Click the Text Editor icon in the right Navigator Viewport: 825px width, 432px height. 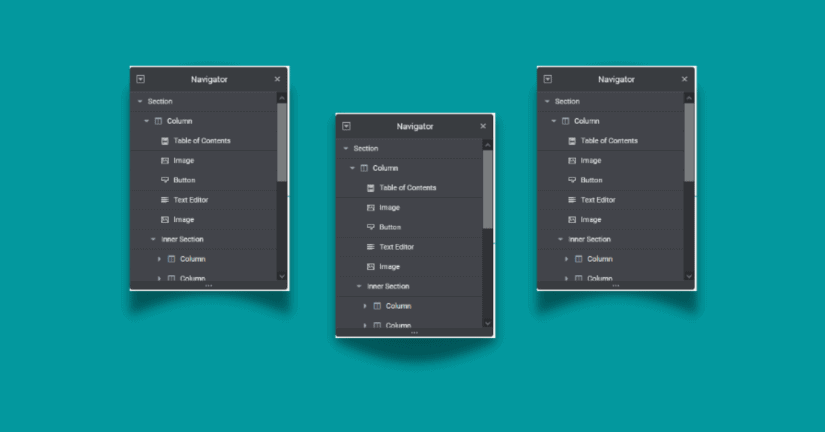(x=572, y=200)
